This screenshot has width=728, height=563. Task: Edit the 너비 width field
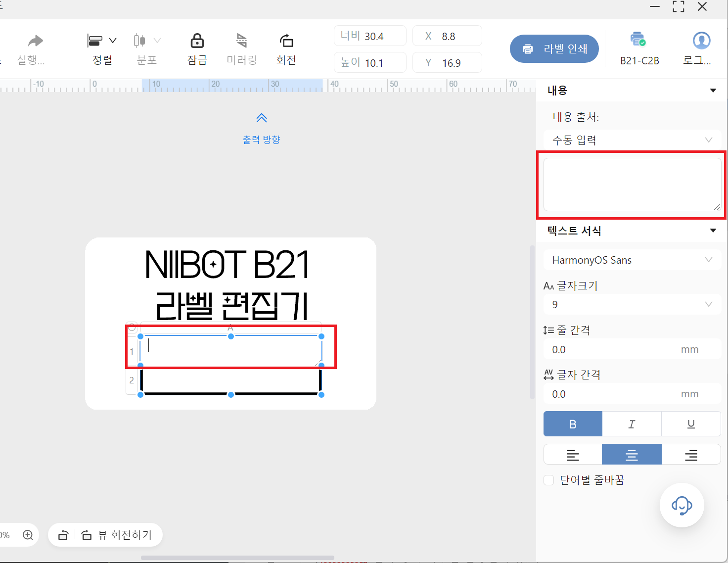tap(370, 36)
